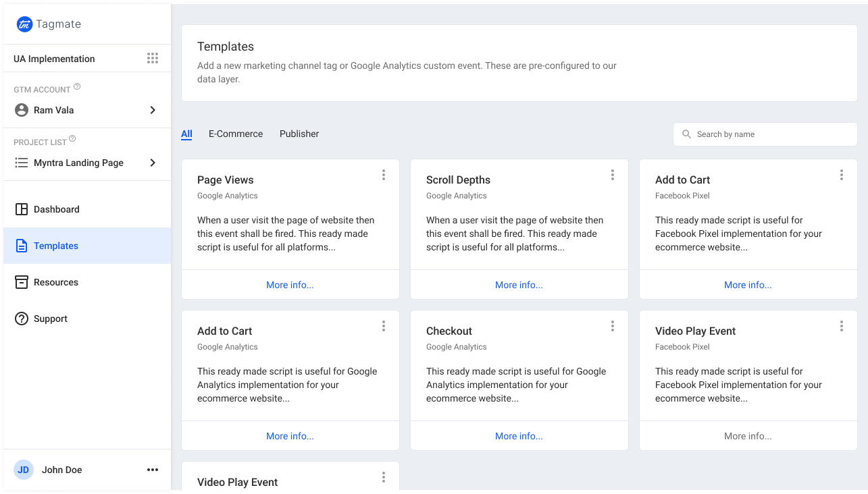
Task: Switch to the Publisher tab
Action: [299, 134]
